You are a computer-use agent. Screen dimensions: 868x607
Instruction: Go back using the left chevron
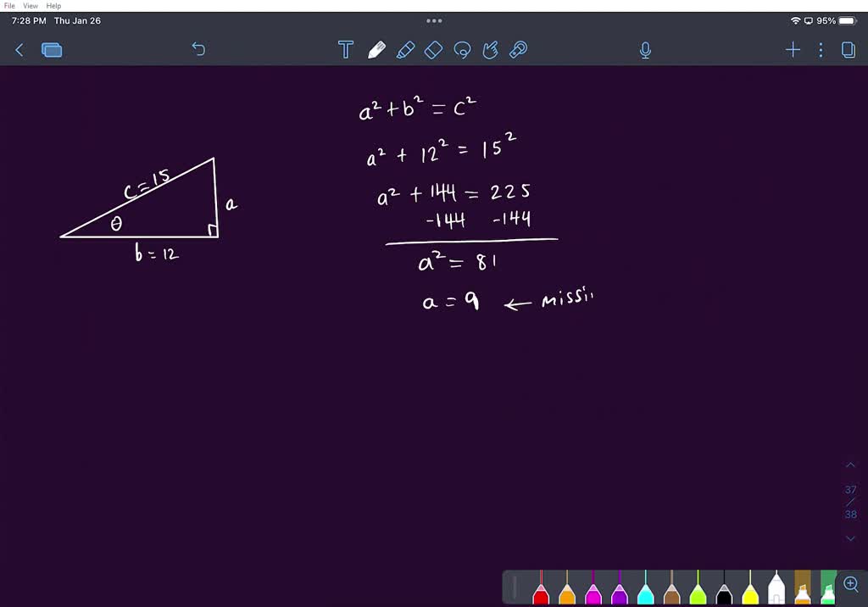pyautogui.click(x=19, y=49)
